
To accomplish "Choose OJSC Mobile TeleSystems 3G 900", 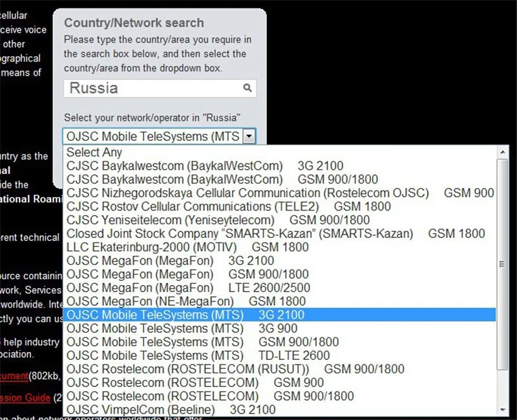I will pyautogui.click(x=279, y=328).
